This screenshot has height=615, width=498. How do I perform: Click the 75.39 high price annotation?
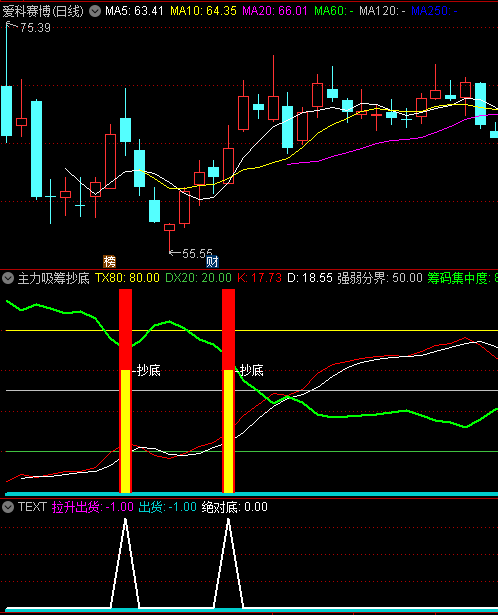(x=35, y=27)
